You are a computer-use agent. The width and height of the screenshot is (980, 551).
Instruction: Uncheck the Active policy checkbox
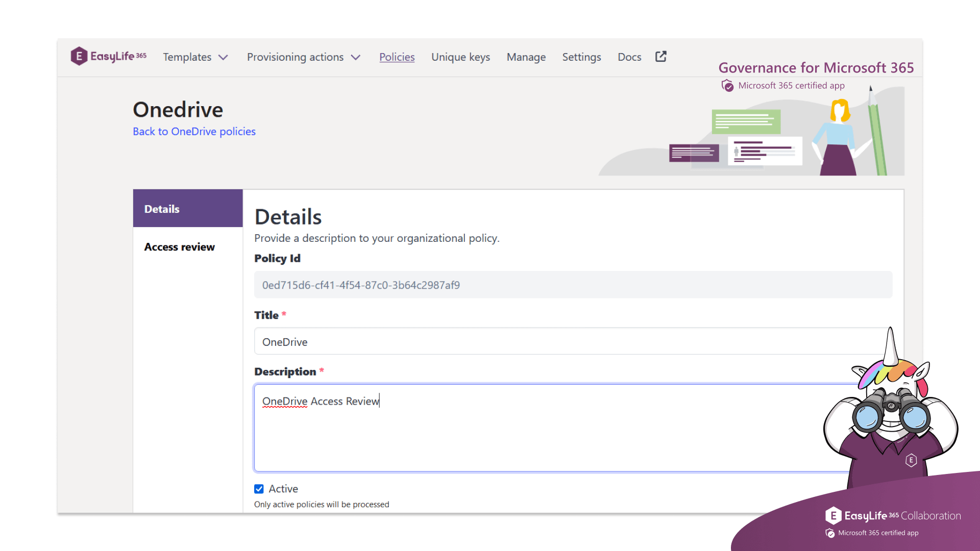(x=259, y=488)
